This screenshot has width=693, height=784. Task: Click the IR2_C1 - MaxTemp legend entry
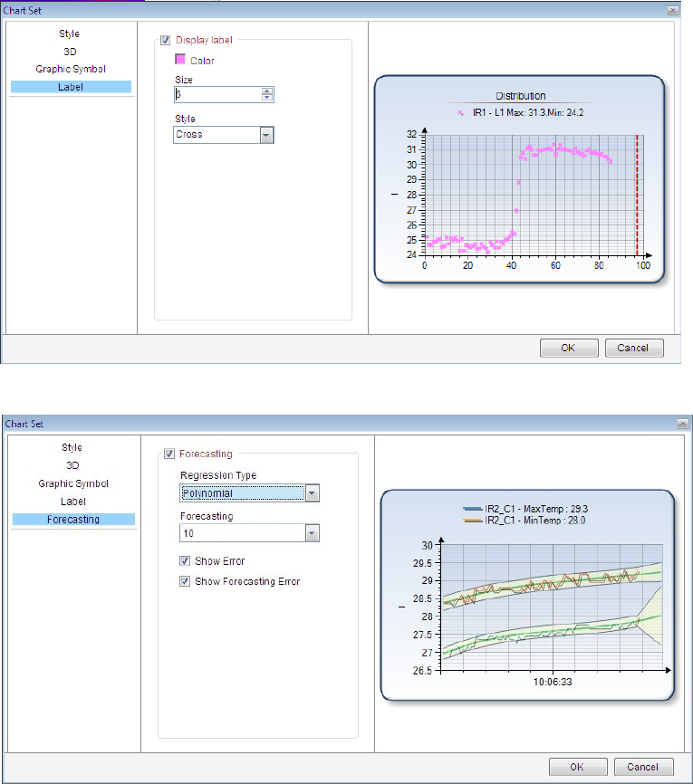click(x=525, y=509)
